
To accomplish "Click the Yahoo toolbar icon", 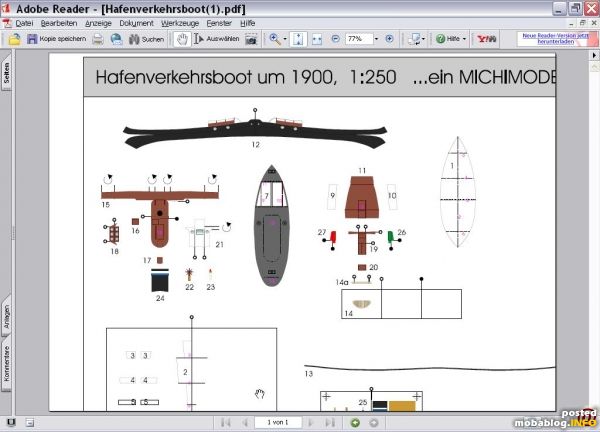I will (487, 39).
